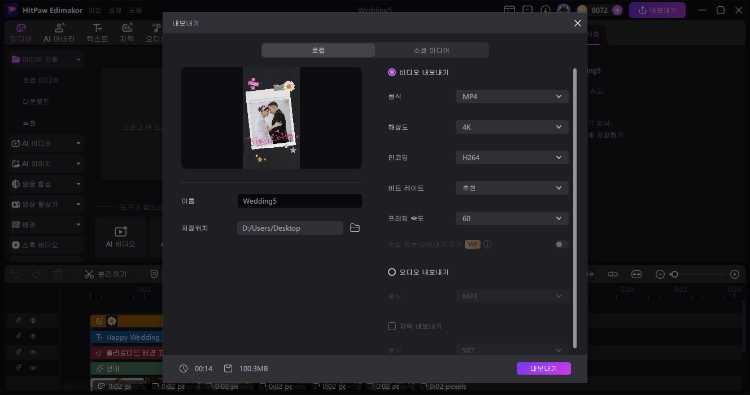Expand the AI Video sidebar section
The height and width of the screenshot is (395, 750).
(x=46, y=143)
